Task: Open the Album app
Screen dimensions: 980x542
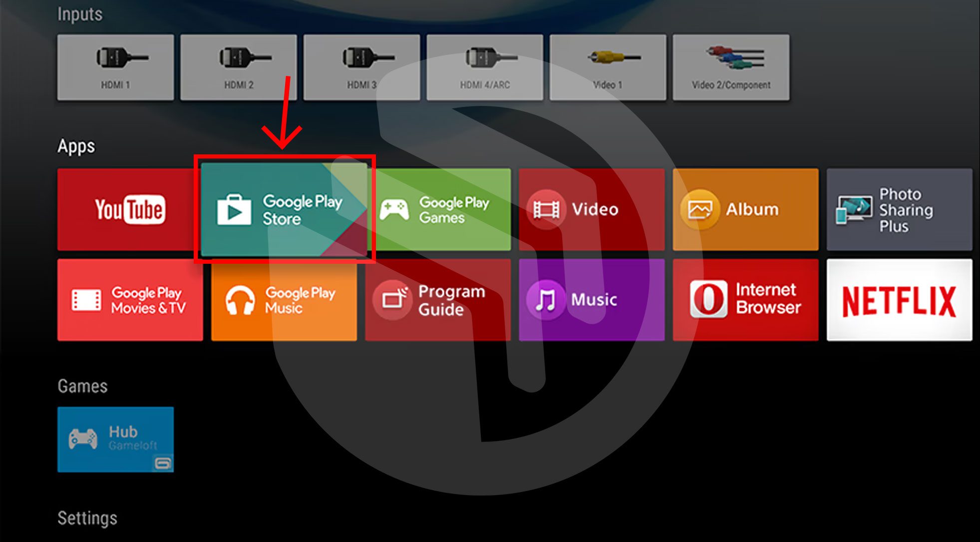Action: click(745, 209)
